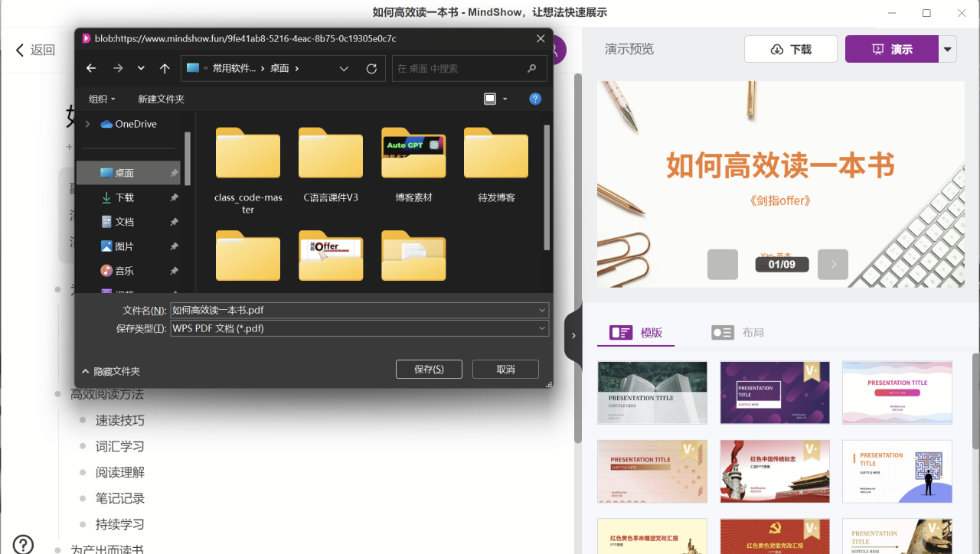
Task: Go up one folder level
Action: [165, 68]
